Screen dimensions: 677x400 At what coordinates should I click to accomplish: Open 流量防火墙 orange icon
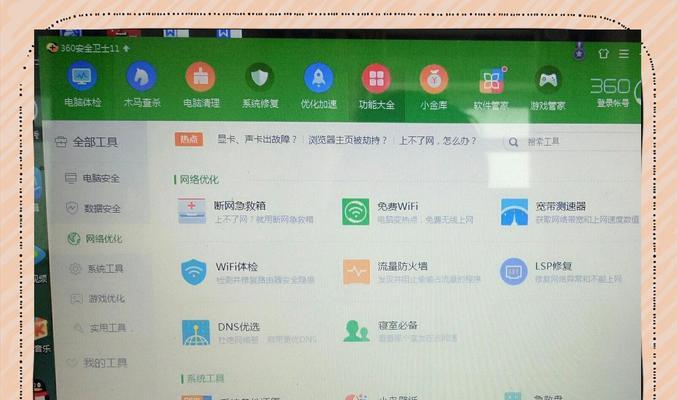357,272
